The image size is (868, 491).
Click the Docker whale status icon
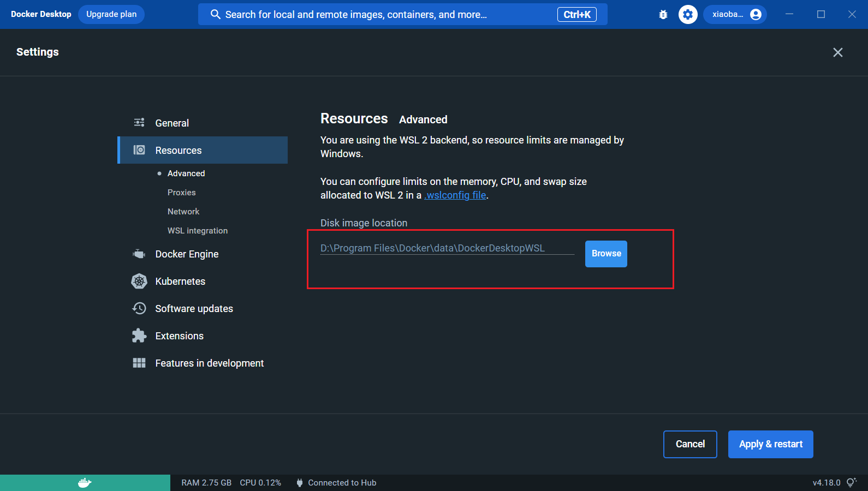coord(85,483)
